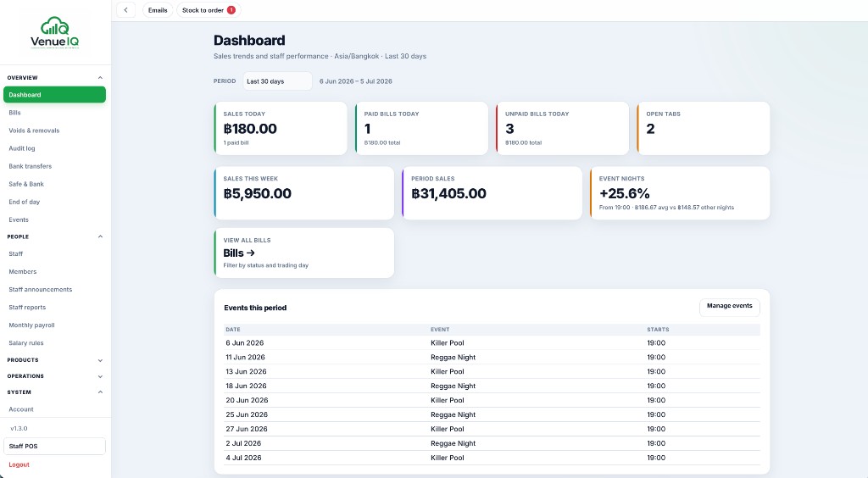Click the Paid Bills Today card
The height and width of the screenshot is (478, 868).
coord(421,128)
